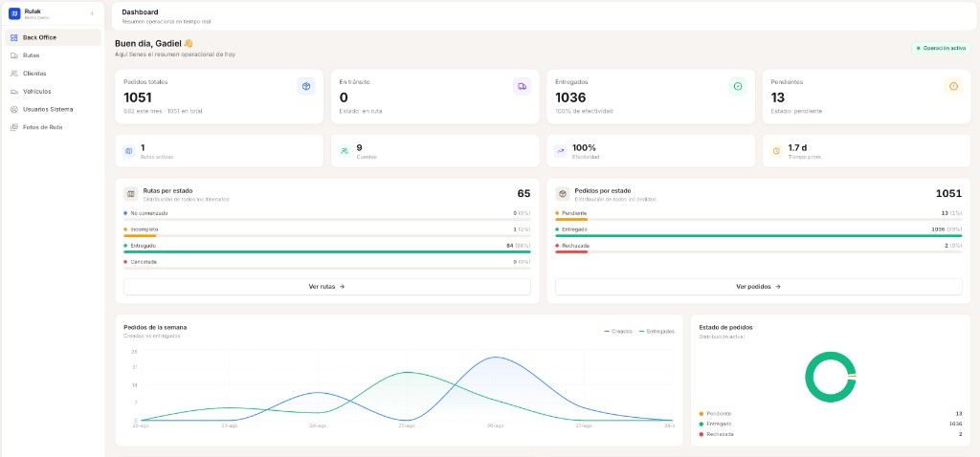Open Vehículos in the sidebar
Screen dimensions: 980x457
pyautogui.click(x=54, y=91)
